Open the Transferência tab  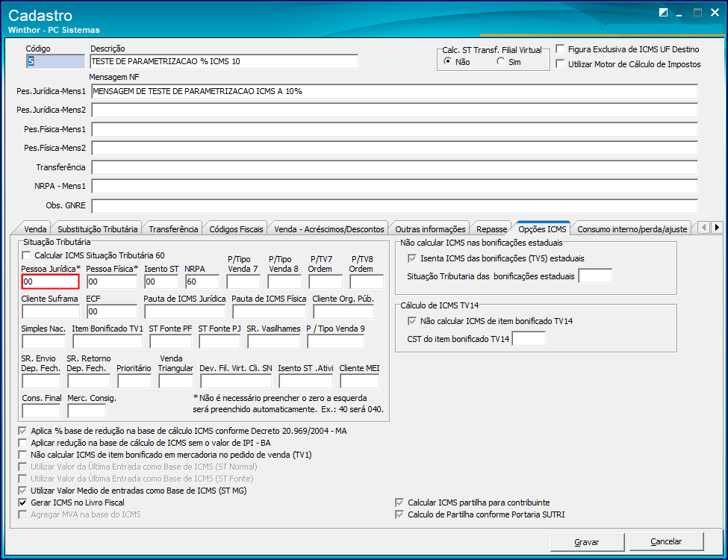[173, 229]
